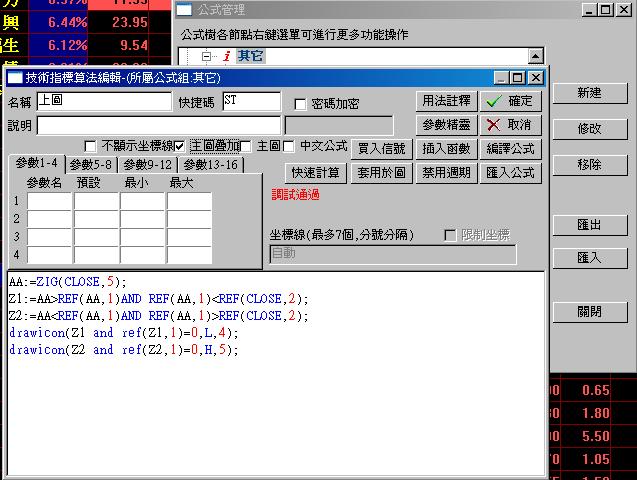Open the 插入函數 dialog

446,148
